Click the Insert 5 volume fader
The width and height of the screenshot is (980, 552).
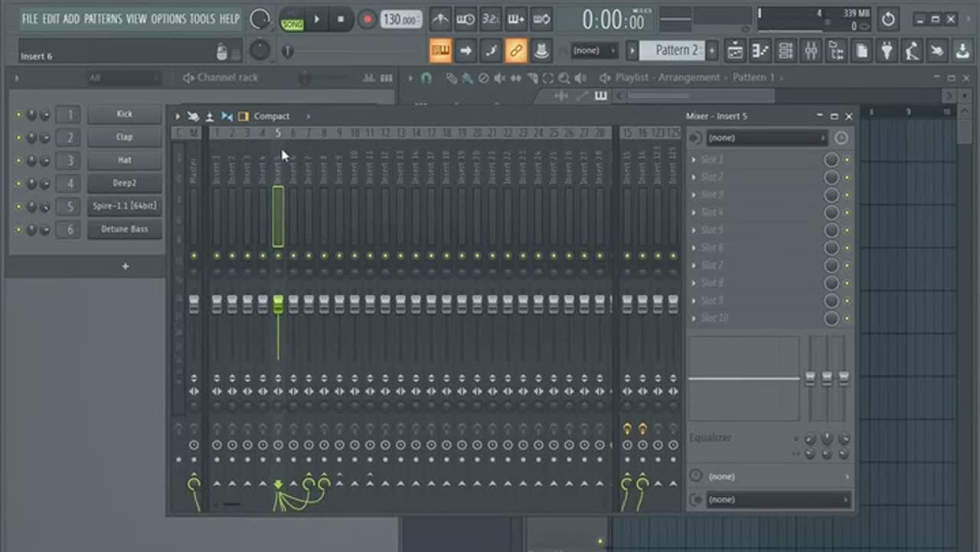tap(278, 304)
